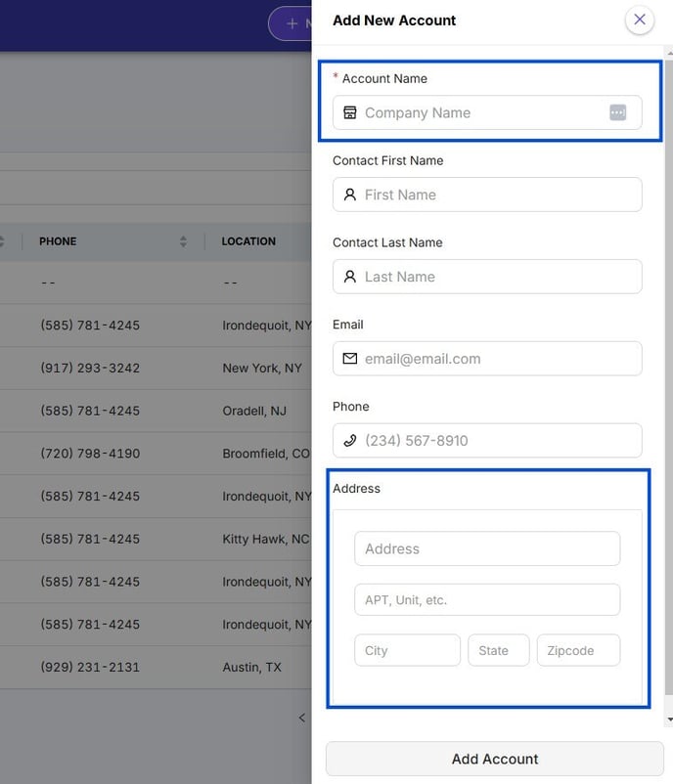The image size is (673, 784).
Task: Click the phone handset icon in Phone field
Action: (350, 441)
